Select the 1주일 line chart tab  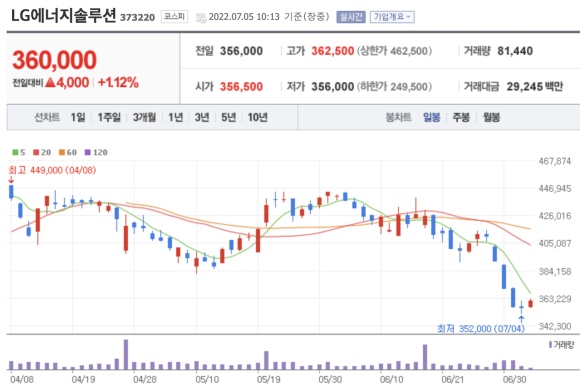pos(109,118)
